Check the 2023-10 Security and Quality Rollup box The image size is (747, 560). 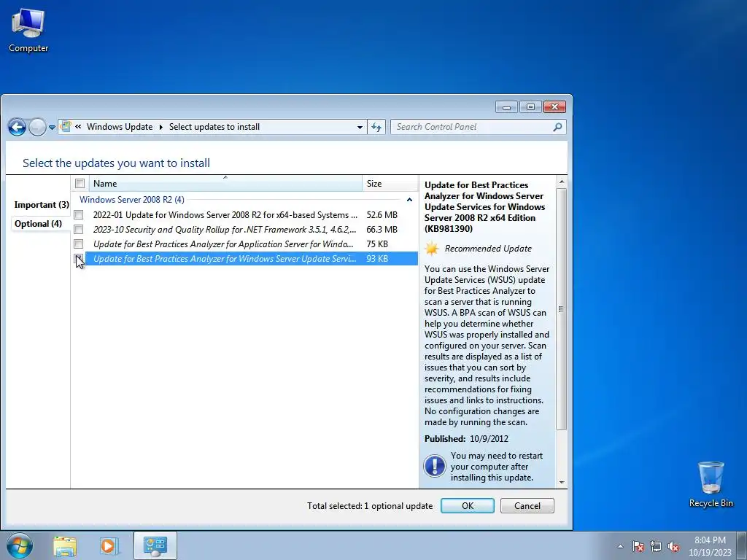(x=79, y=230)
